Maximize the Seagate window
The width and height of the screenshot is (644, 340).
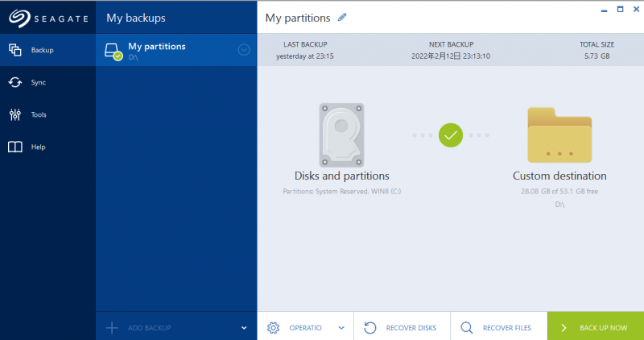tap(620, 10)
